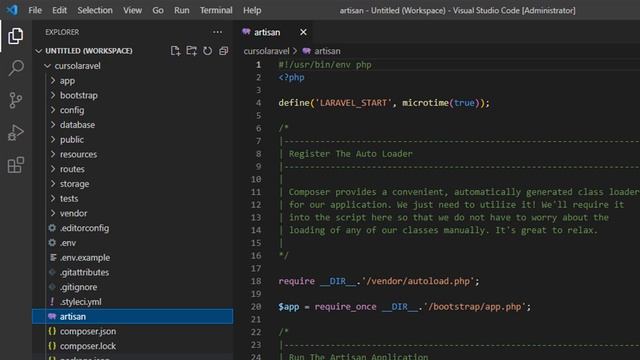Click the '/vendor/autoload.php' string

point(418,281)
